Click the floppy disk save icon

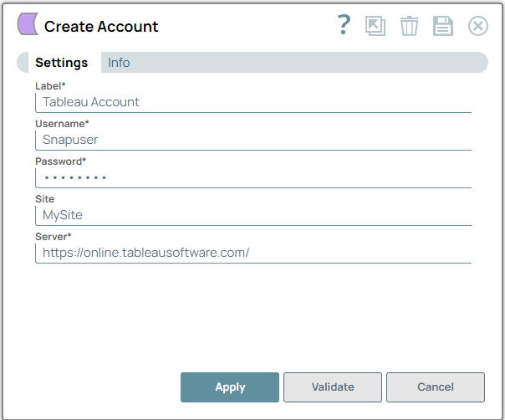pos(443,26)
